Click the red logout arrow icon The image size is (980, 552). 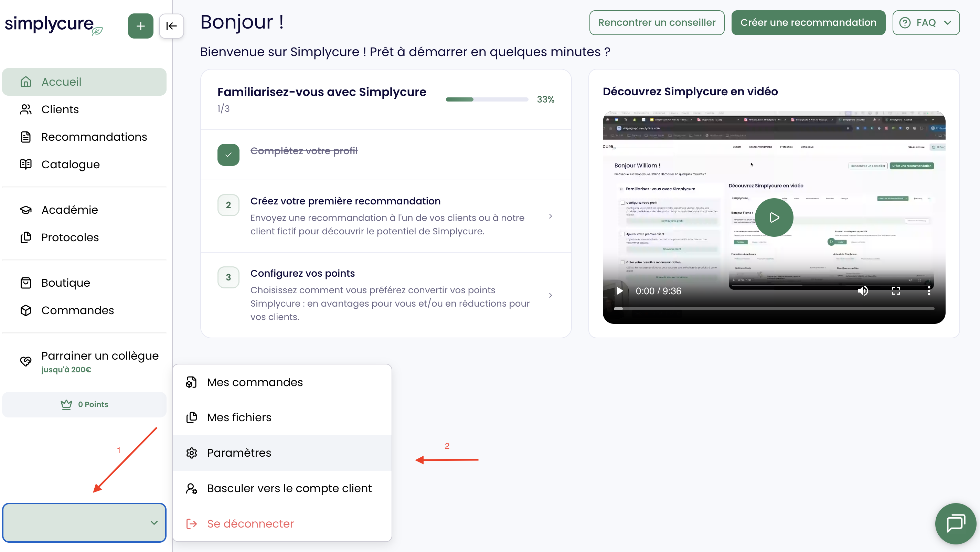[x=191, y=524]
